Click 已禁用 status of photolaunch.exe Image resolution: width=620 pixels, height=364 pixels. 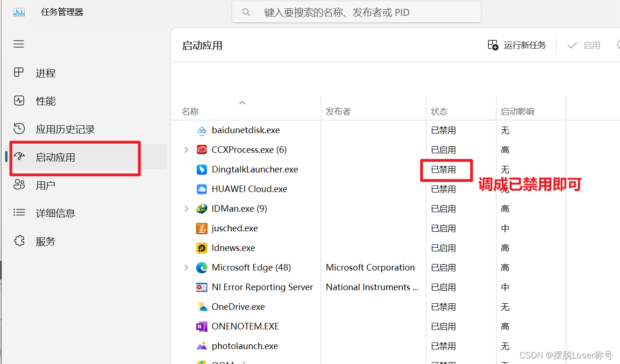pos(443,346)
